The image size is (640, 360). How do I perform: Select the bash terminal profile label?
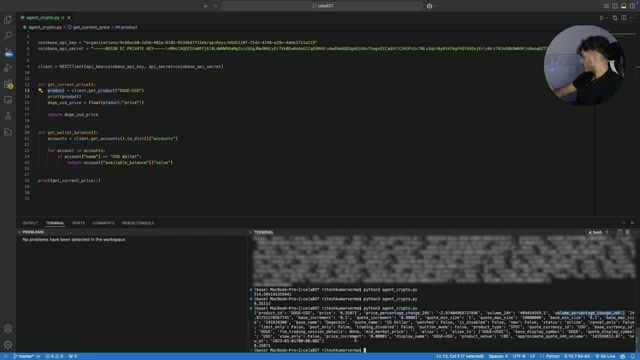(595, 232)
